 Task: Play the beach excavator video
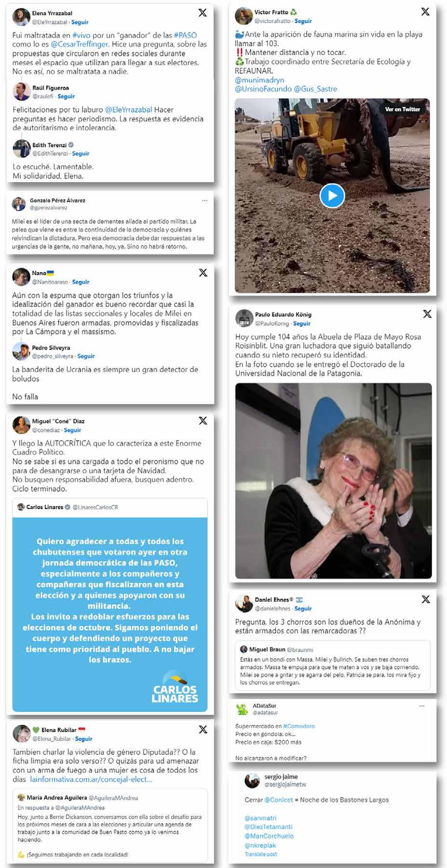332,196
